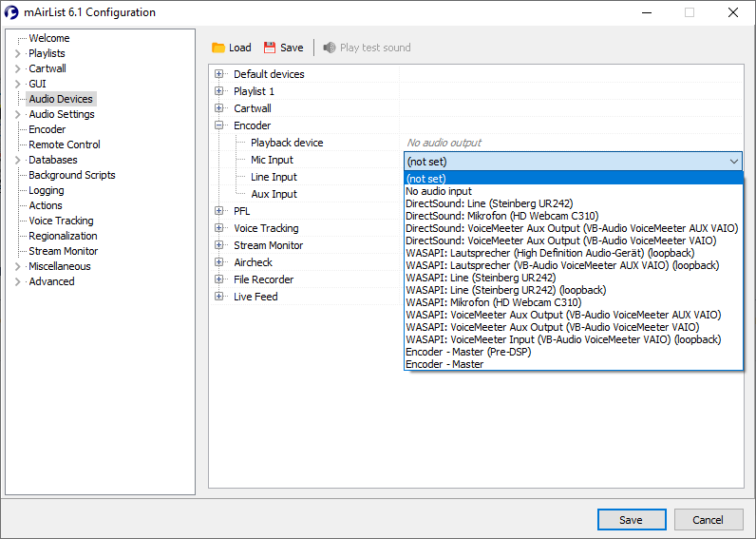Click the Save floppy disk icon in toolbar
This screenshot has height=539, width=756.
(270, 48)
